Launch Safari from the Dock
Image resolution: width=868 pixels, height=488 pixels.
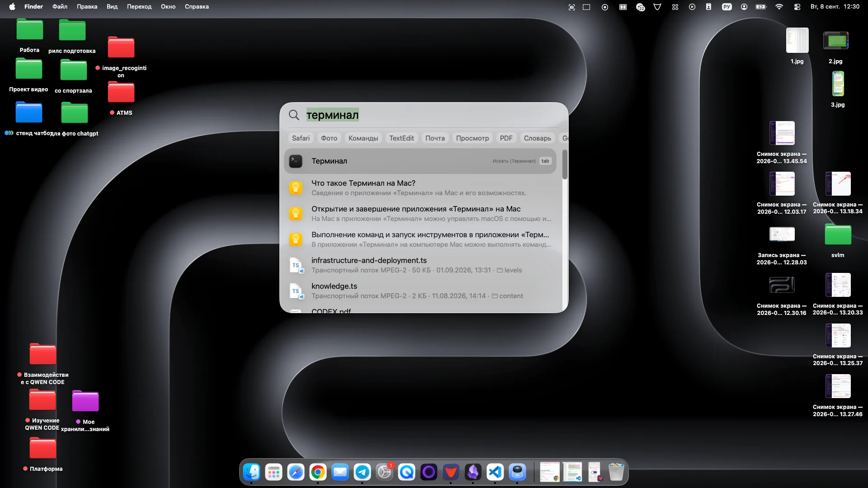296,472
